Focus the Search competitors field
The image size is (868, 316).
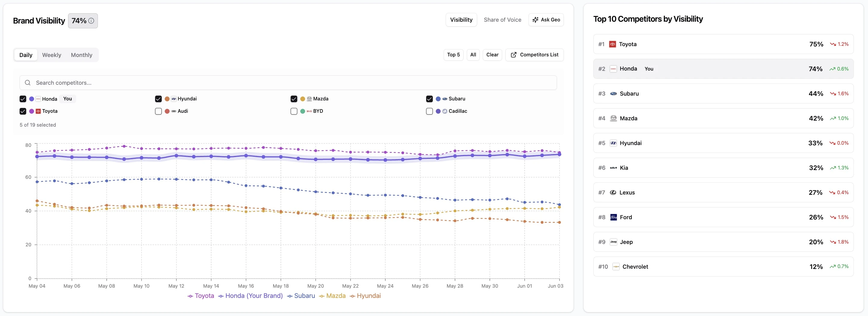tap(288, 83)
